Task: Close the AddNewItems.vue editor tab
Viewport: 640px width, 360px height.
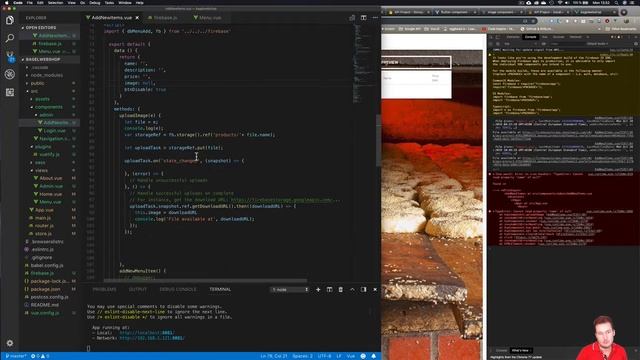Action: (x=137, y=18)
